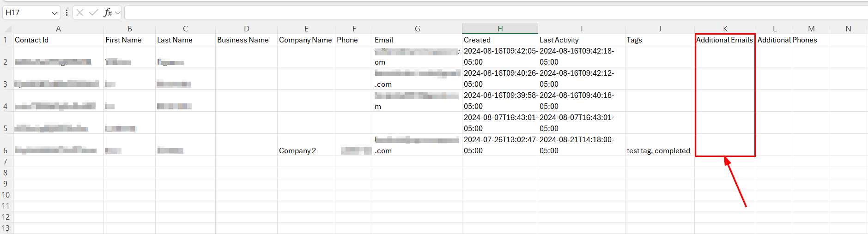Open the chevron dropdown next to fx
Image resolution: width=868 pixels, height=234 pixels.
(x=118, y=13)
